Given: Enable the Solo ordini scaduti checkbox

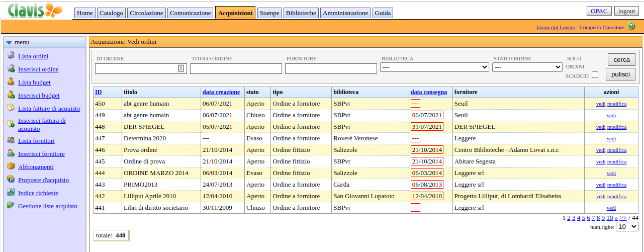Looking at the screenshot, I should tap(595, 75).
